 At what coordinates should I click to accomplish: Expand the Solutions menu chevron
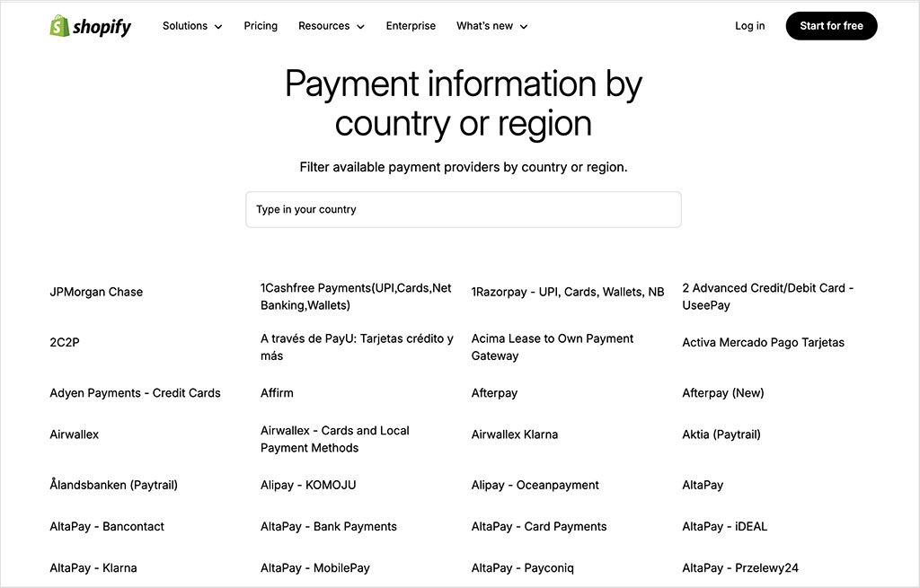[218, 26]
